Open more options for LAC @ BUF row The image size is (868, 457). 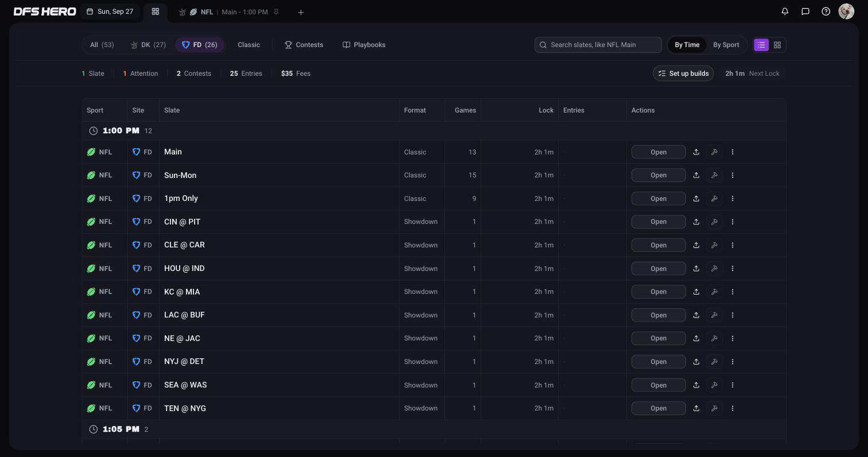[733, 315]
